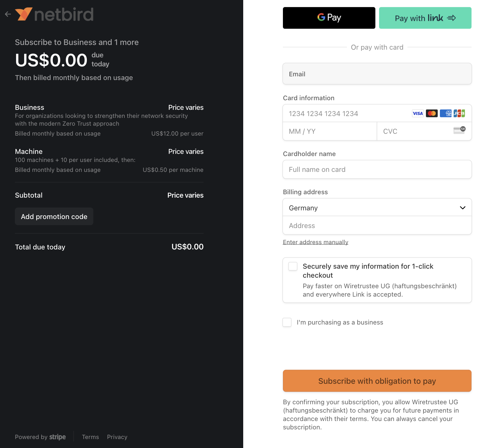The width and height of the screenshot is (492, 448).
Task: Click the American Express card icon
Action: click(x=445, y=113)
